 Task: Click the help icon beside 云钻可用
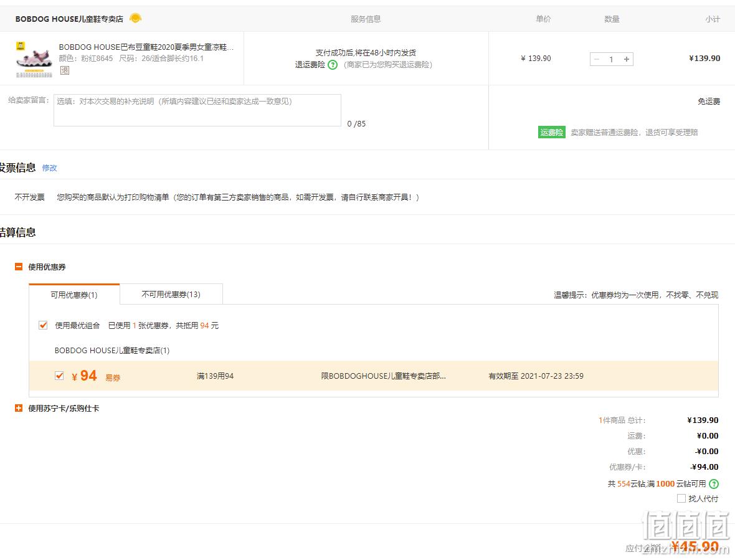[713, 483]
